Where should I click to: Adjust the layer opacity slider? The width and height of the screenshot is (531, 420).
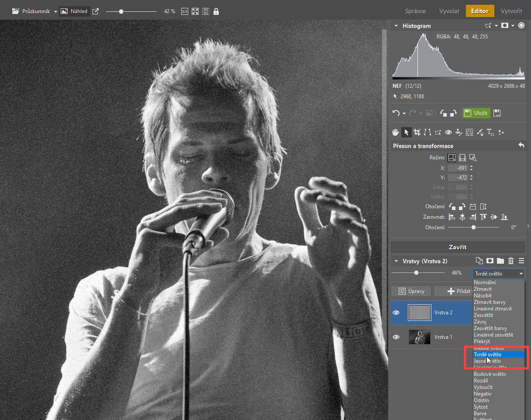coord(417,273)
